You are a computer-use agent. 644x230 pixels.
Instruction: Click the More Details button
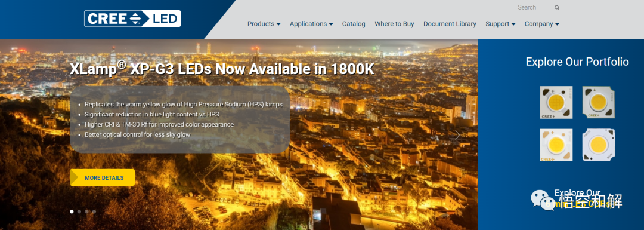(x=103, y=177)
